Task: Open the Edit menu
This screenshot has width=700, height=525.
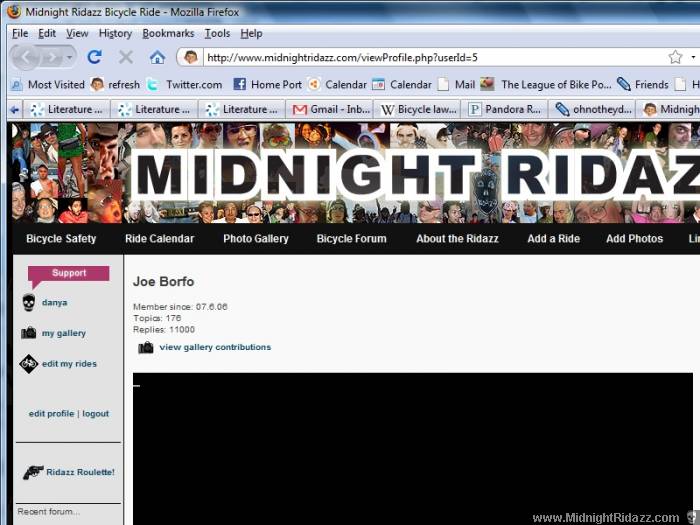Action: coord(46,33)
